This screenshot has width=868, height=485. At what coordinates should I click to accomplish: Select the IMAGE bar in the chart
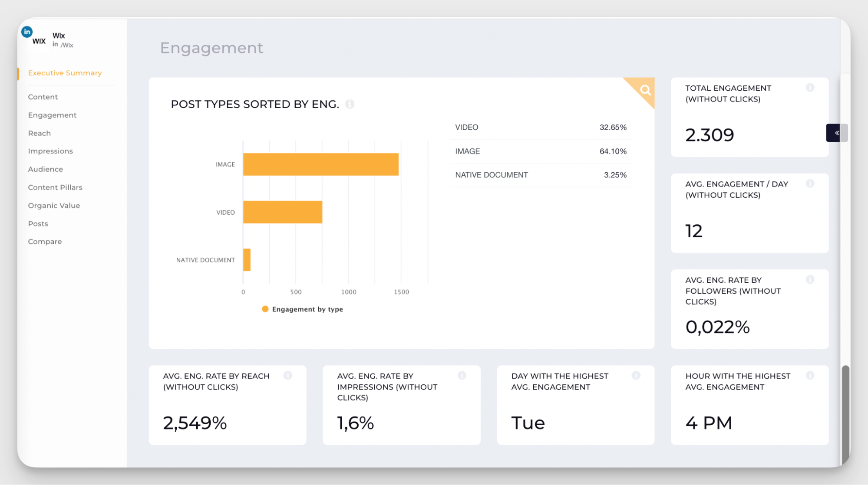(x=320, y=164)
